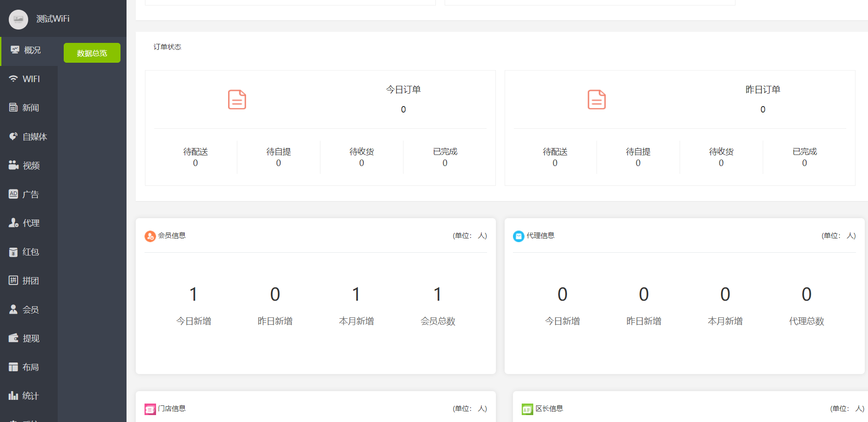The image size is (868, 422).
Task: Click the 今日订单 document icon
Action: click(237, 100)
